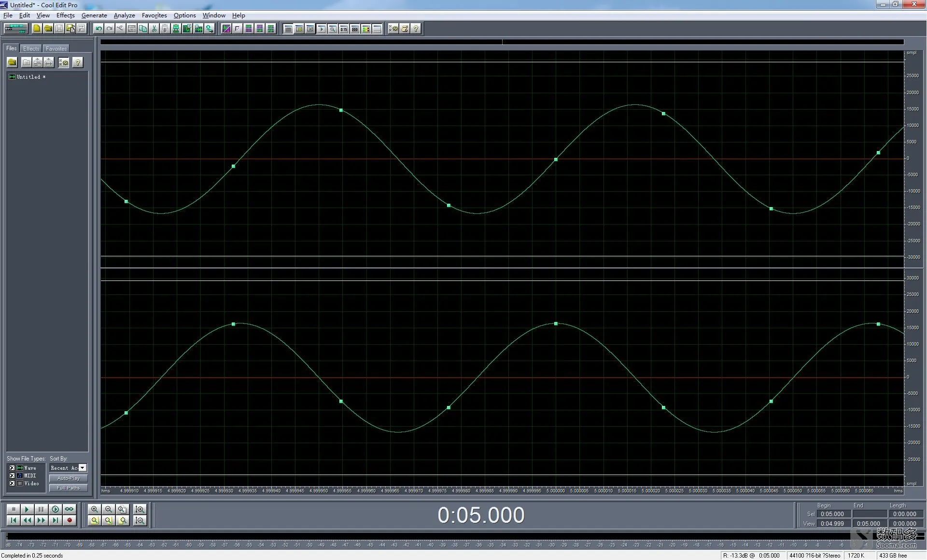Start recording with red Record button
The width and height of the screenshot is (927, 560).
69,520
